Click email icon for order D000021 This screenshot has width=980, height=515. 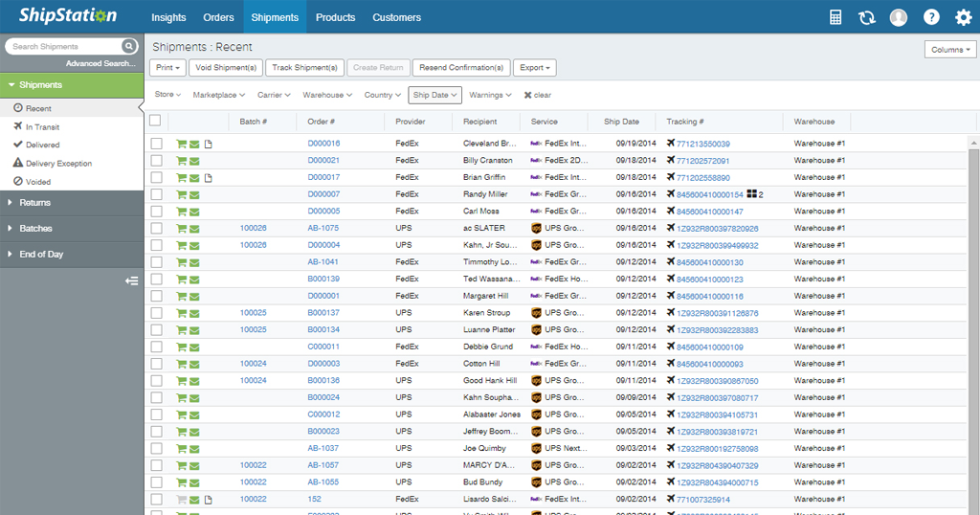click(x=194, y=161)
